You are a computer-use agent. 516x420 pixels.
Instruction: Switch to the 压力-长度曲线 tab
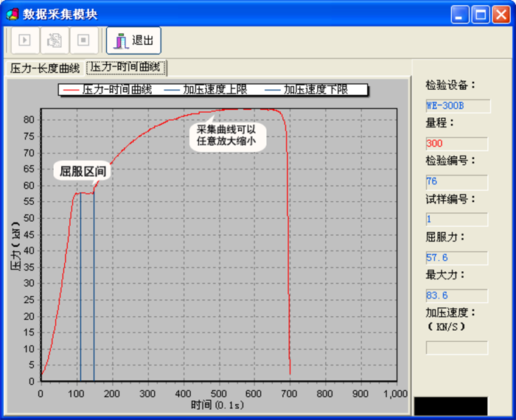click(44, 69)
